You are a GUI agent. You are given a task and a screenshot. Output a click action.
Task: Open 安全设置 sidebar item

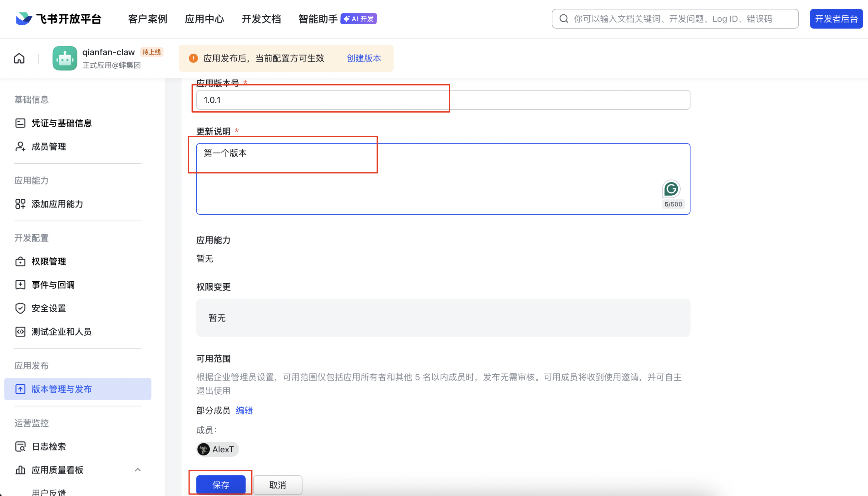coord(48,308)
